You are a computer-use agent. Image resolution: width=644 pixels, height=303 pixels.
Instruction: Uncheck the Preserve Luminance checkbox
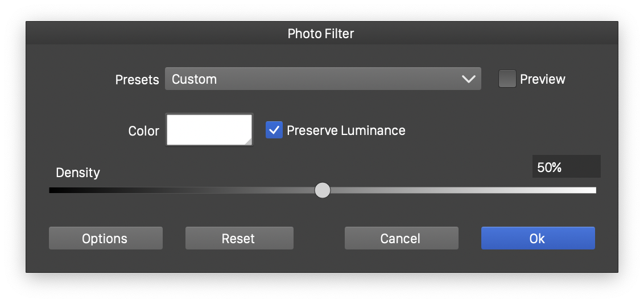274,130
